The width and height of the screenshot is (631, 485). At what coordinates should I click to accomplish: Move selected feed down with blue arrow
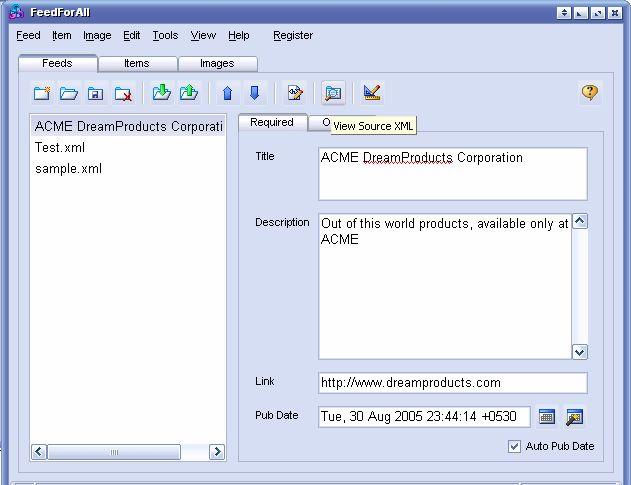coord(254,93)
